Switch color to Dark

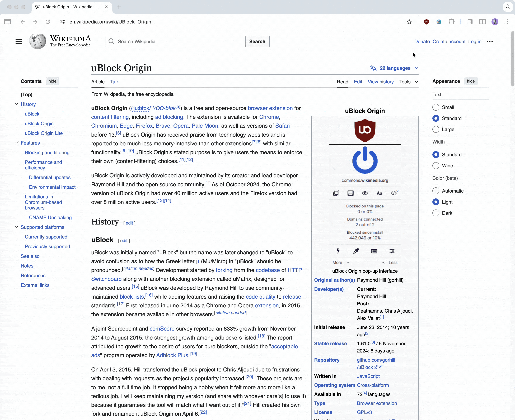click(x=436, y=213)
